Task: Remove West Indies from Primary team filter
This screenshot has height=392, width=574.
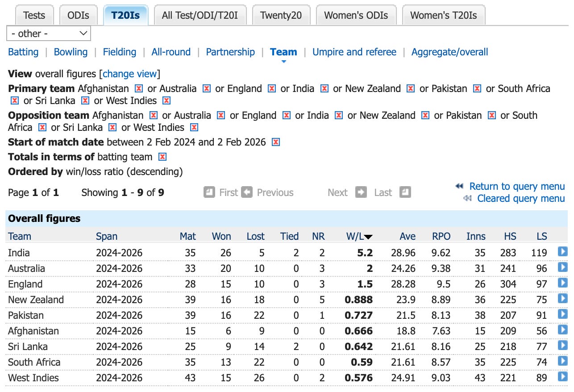Action: pyautogui.click(x=166, y=100)
